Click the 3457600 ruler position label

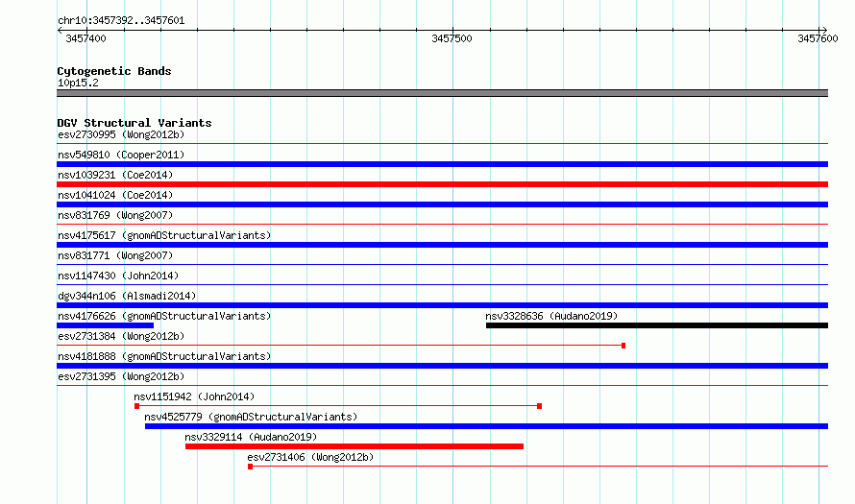click(818, 38)
